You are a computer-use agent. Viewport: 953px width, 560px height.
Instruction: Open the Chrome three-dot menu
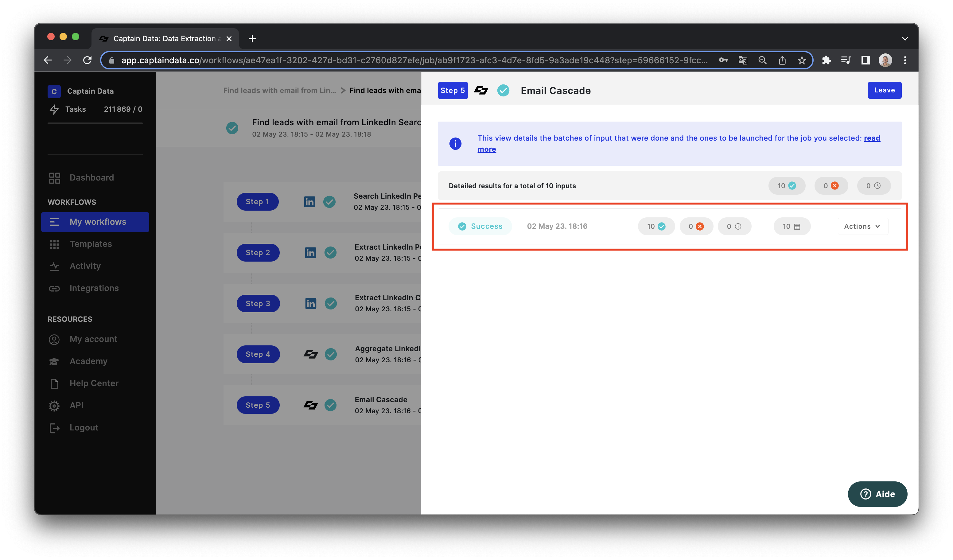(905, 60)
